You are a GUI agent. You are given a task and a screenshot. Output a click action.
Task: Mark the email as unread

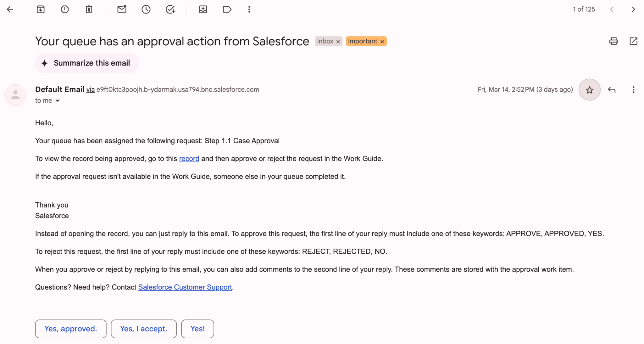coord(122,9)
